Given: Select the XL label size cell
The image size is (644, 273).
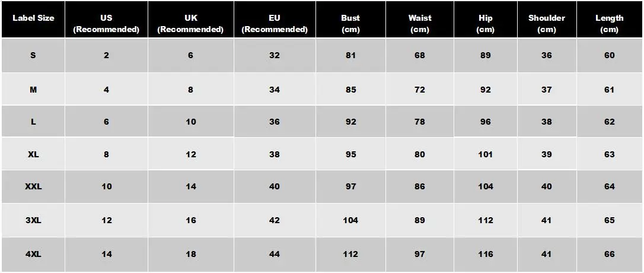Looking at the screenshot, I should 33,154.
